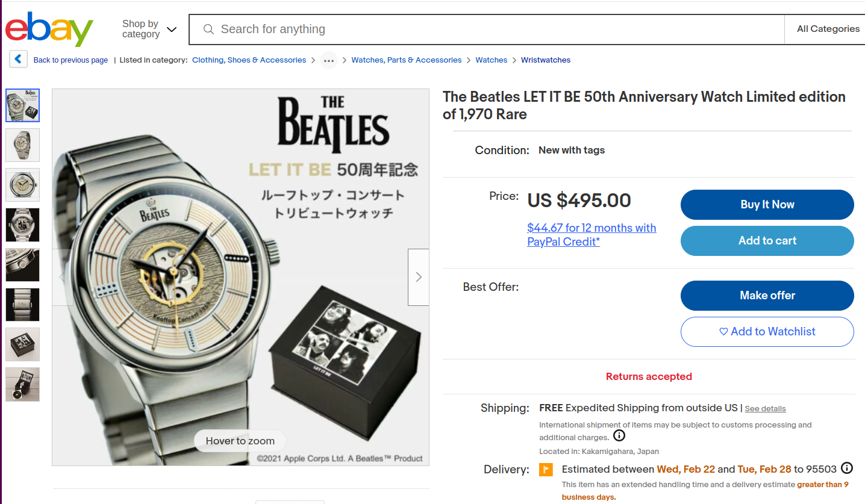Screen dimensions: 865x504
Task: Open PayPal Credit financing link
Action: [592, 235]
